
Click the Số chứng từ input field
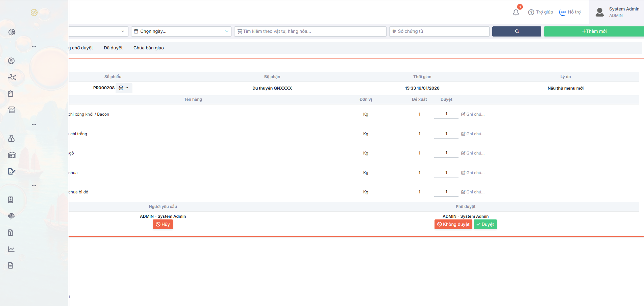pos(439,31)
